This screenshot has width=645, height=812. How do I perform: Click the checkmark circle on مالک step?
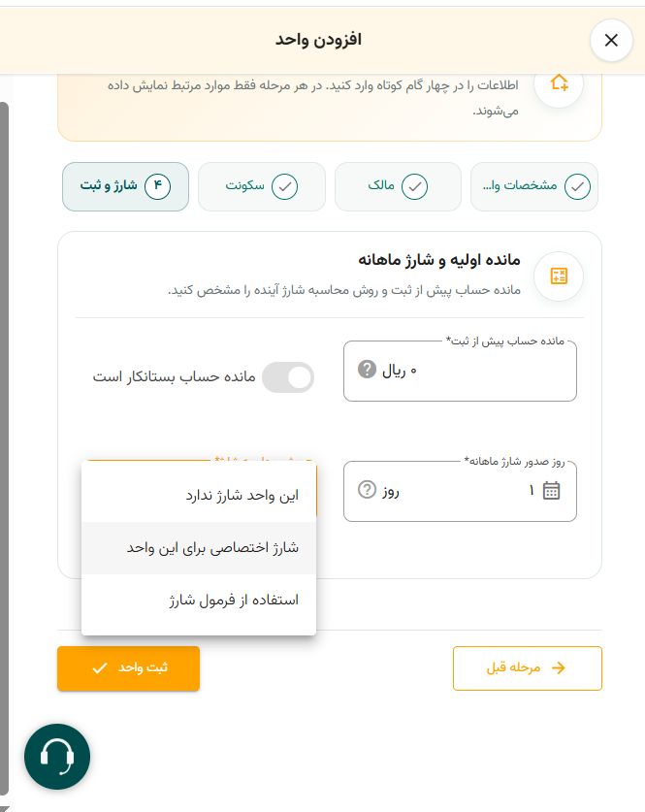(x=415, y=186)
